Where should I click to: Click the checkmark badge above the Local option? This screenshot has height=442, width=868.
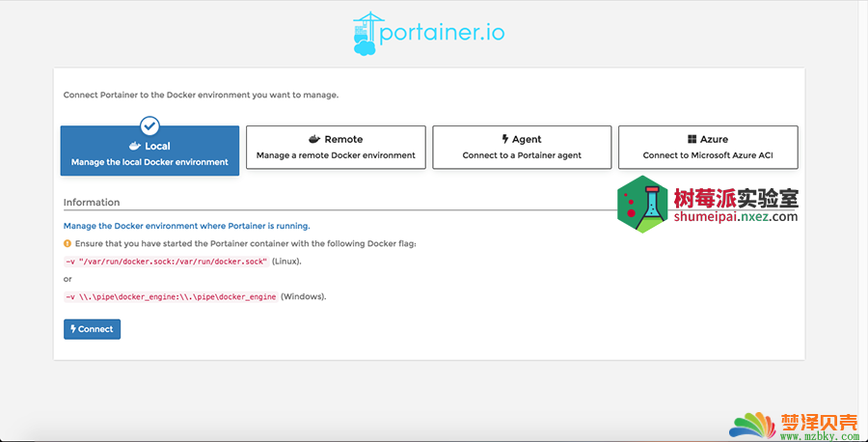(149, 126)
